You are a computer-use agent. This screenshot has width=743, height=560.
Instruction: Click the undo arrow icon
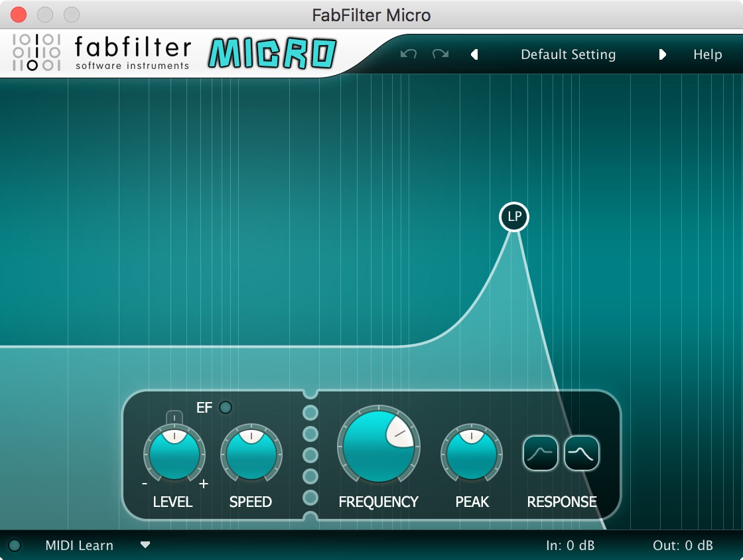pos(408,54)
